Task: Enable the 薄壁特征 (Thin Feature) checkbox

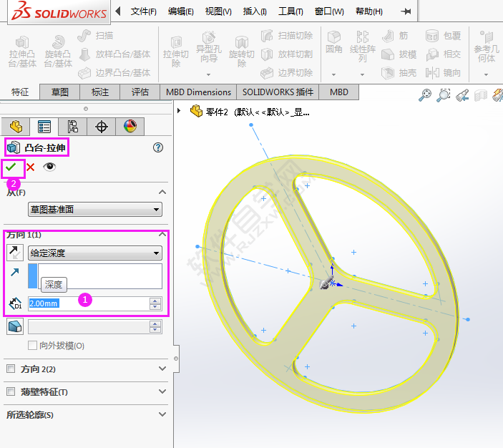Action: tap(11, 391)
